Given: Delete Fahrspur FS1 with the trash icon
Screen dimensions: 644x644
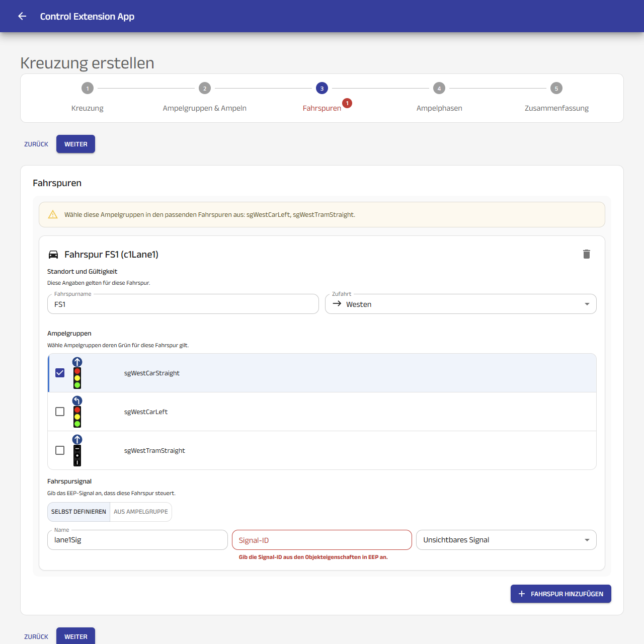Looking at the screenshot, I should pyautogui.click(x=587, y=254).
